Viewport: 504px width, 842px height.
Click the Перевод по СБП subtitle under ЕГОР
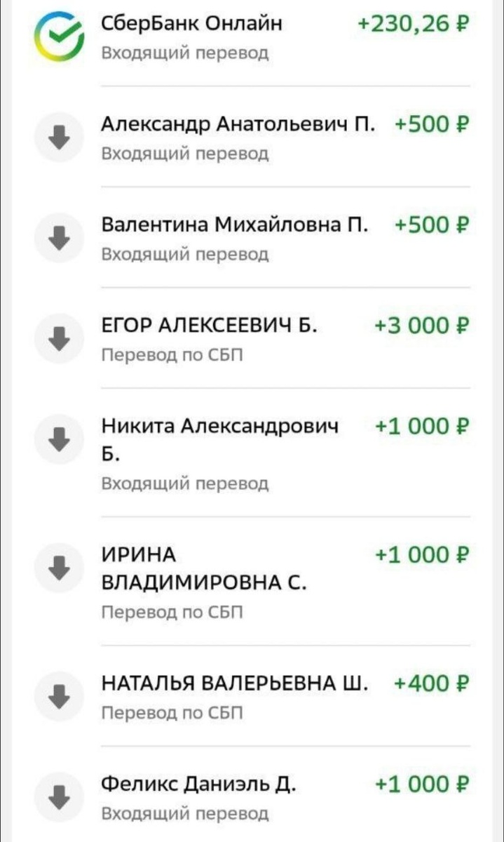[170, 355]
